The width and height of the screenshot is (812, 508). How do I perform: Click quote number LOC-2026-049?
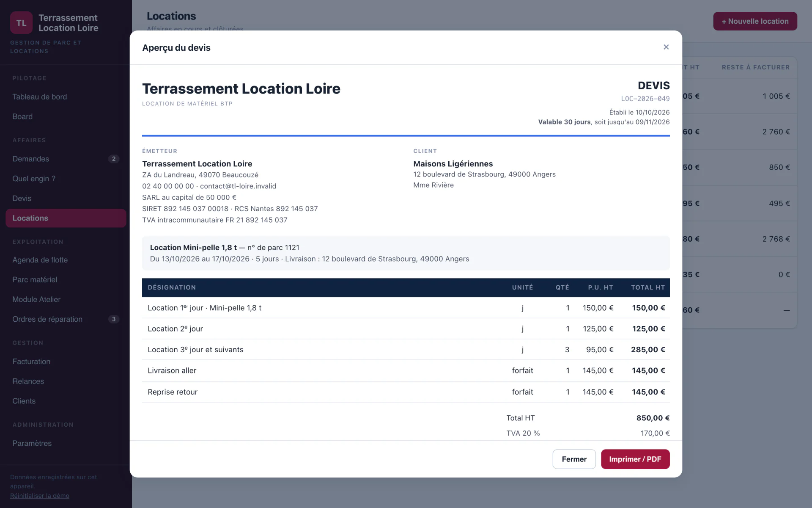(645, 99)
